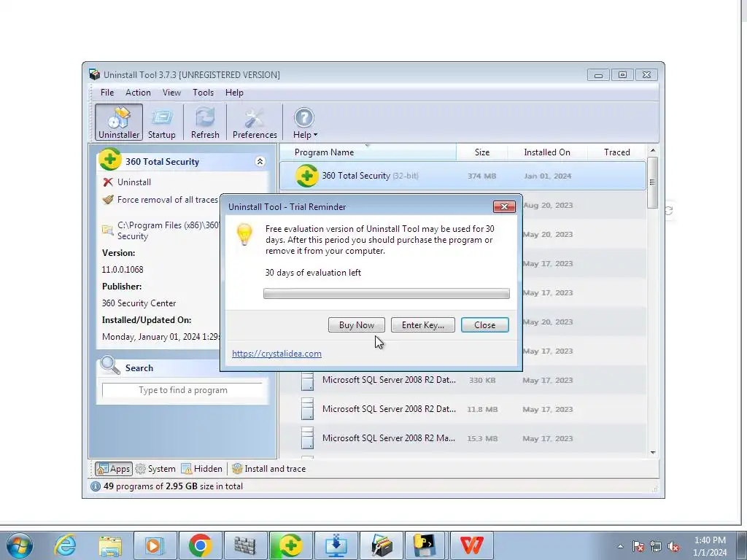
Task: Click the publisher 360 Security Center
Action: [139, 303]
